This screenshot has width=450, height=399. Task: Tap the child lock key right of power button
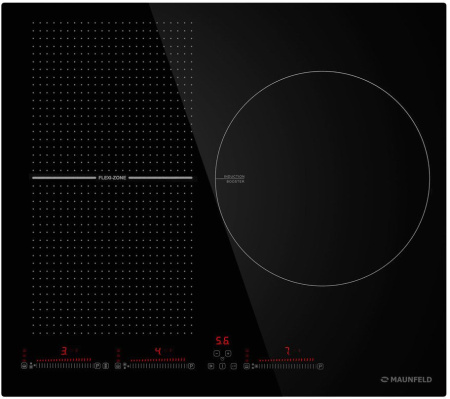[x=234, y=366]
